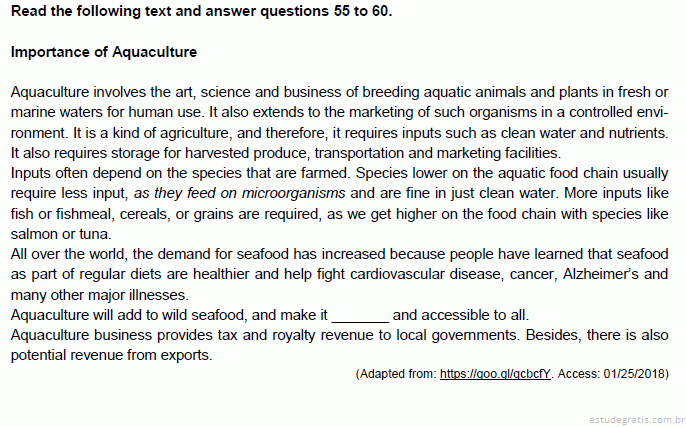Click the access date 01/25/2018

pos(634,374)
